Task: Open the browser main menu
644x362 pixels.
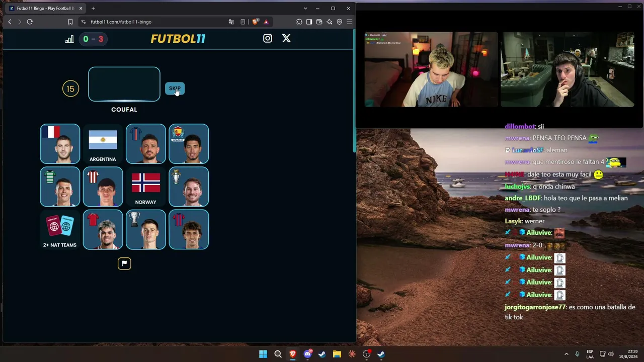Action: pos(350,22)
